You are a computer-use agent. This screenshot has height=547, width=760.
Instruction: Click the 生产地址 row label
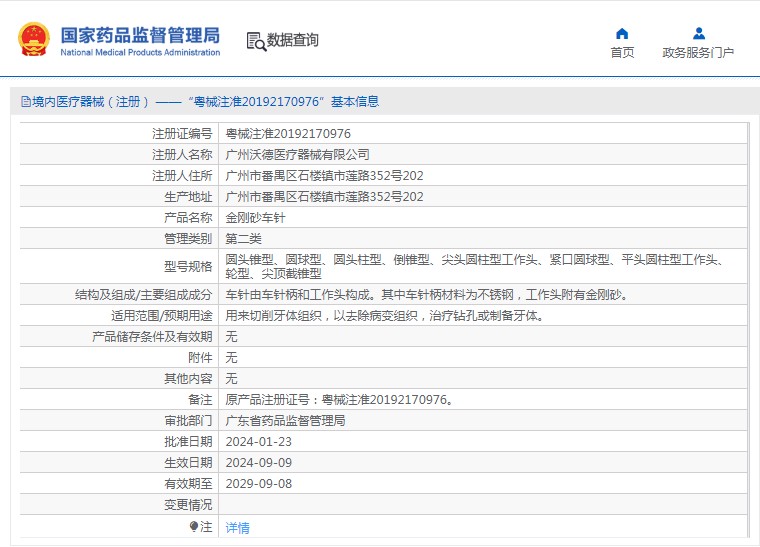coord(188,196)
